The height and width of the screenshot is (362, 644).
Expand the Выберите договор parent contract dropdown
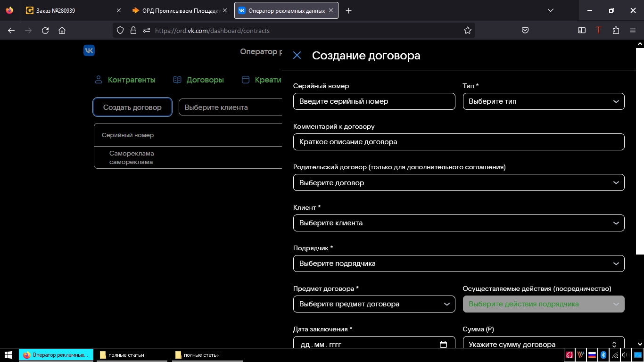[x=459, y=182]
